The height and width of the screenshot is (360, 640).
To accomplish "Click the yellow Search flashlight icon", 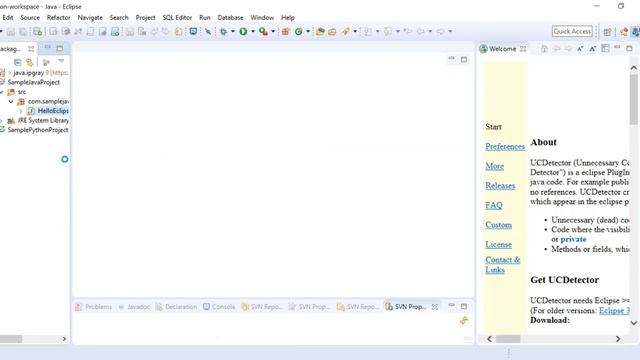I will [x=346, y=31].
